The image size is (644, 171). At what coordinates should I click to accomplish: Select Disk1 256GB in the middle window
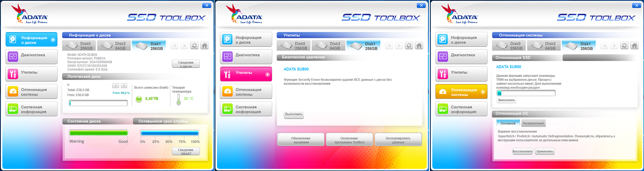364,46
